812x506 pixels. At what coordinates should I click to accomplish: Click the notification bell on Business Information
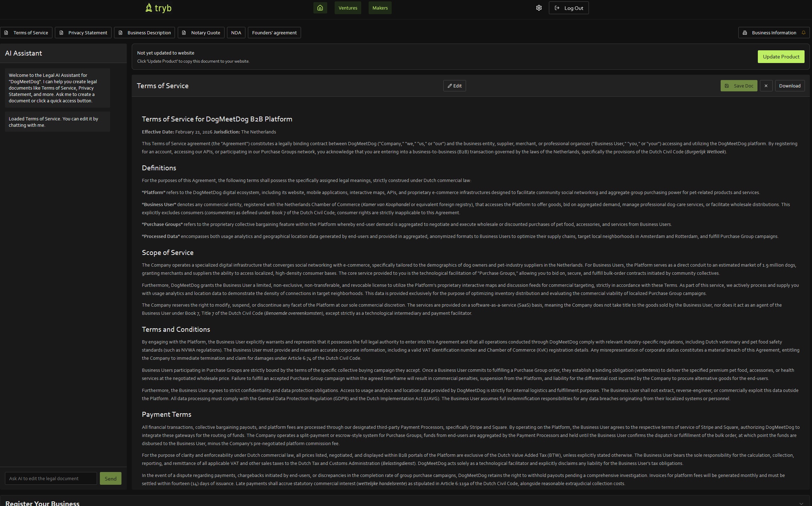[x=803, y=32]
